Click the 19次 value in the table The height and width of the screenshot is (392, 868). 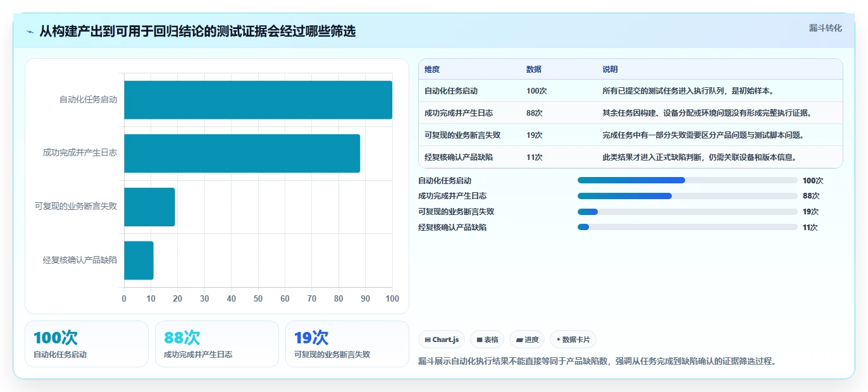[535, 135]
